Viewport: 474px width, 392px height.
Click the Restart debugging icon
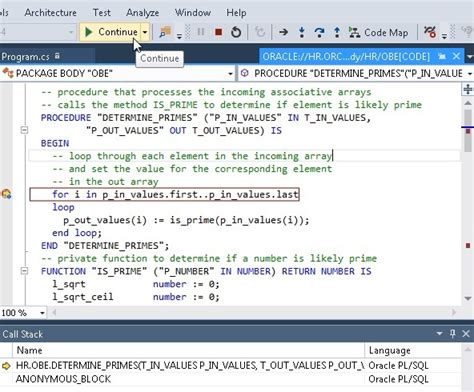click(236, 32)
